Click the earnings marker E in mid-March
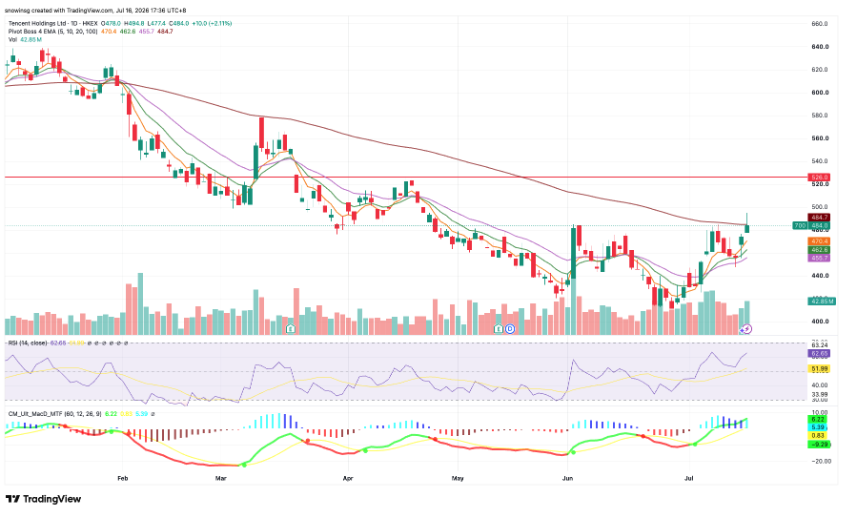848x517 pixels. [290, 329]
